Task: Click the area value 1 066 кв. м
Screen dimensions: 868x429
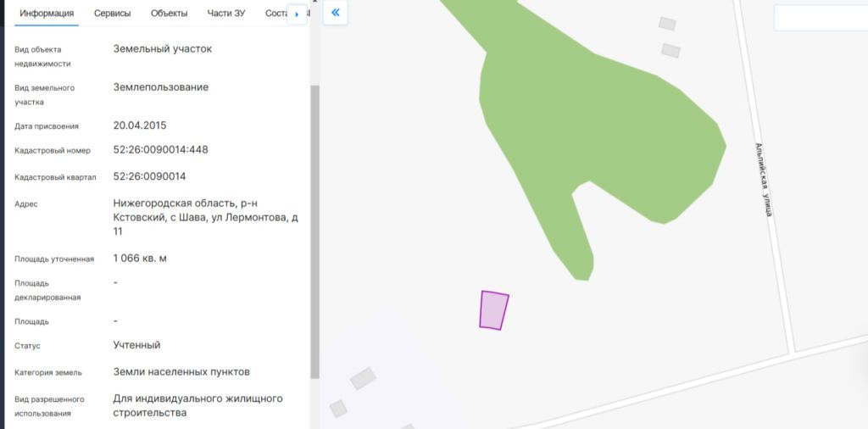Action: [x=140, y=258]
